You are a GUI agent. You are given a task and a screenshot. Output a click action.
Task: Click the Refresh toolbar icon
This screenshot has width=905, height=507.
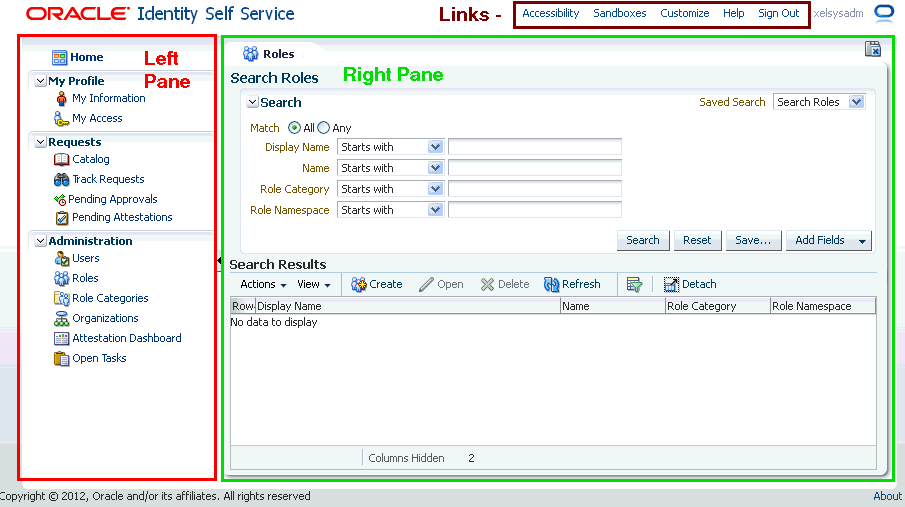pyautogui.click(x=551, y=284)
